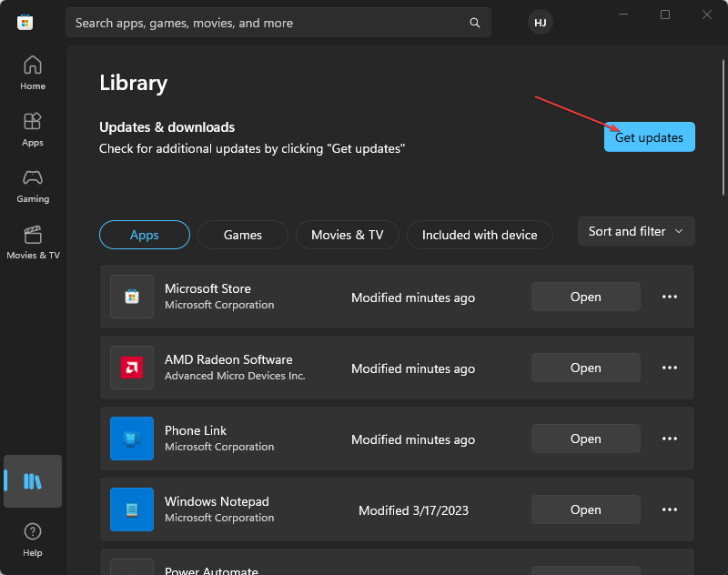Click AMD Radeon Software title text
Screen dimensions: 728x575
tap(228, 359)
